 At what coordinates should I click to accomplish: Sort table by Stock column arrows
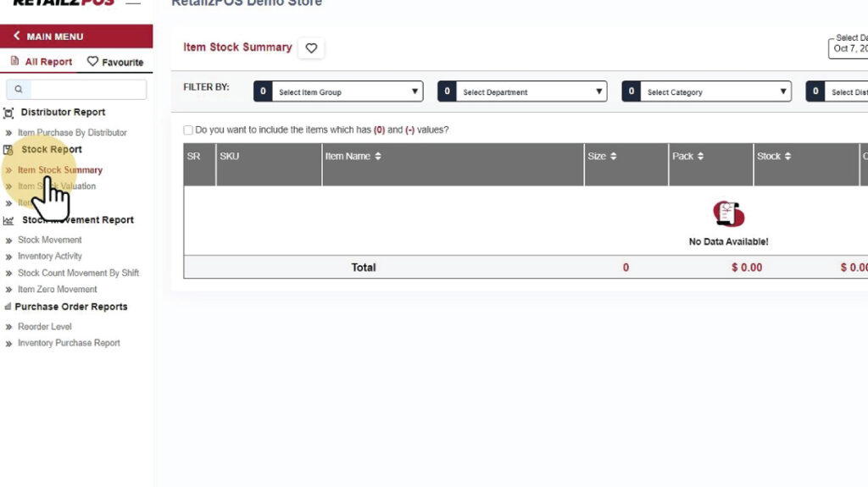(787, 157)
